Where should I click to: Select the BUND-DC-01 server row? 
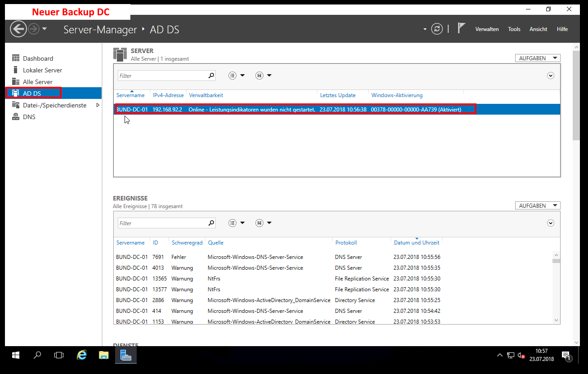click(x=337, y=109)
